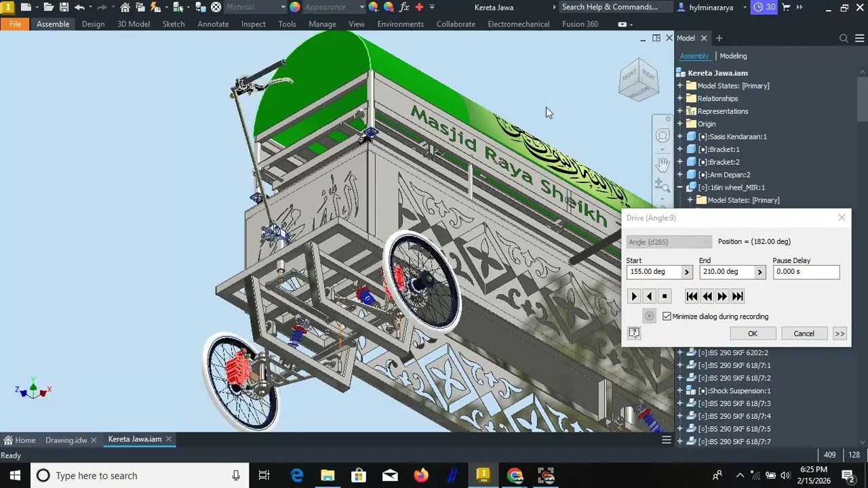Expand the Relationships folder node
Image resolution: width=868 pixels, height=488 pixels.
680,98
